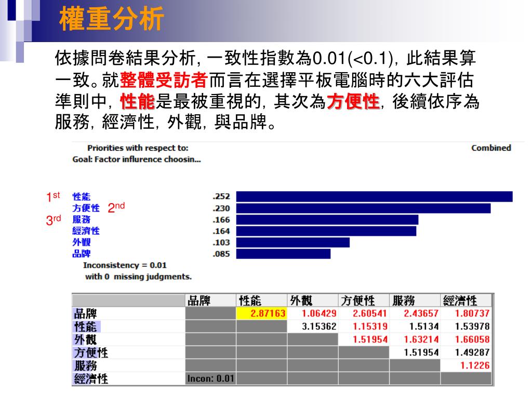The image size is (532, 399).
Task: Select the 外觀 row header in matrix
Action: pyautogui.click(x=129, y=339)
